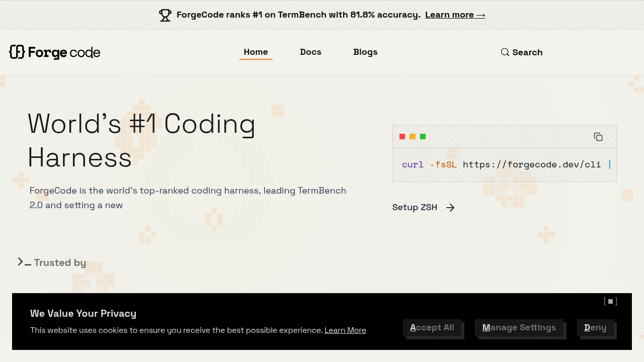Go to the Home tab

(256, 52)
